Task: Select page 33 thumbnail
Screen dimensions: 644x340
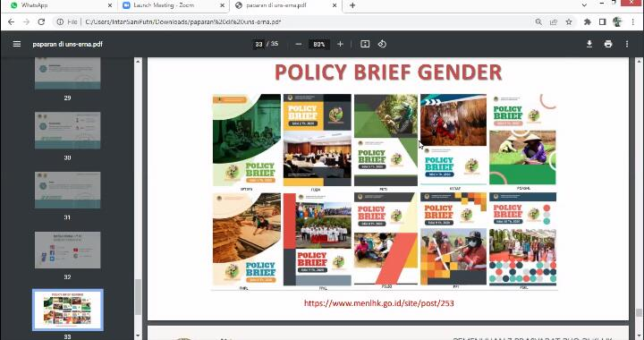Action: (x=68, y=310)
